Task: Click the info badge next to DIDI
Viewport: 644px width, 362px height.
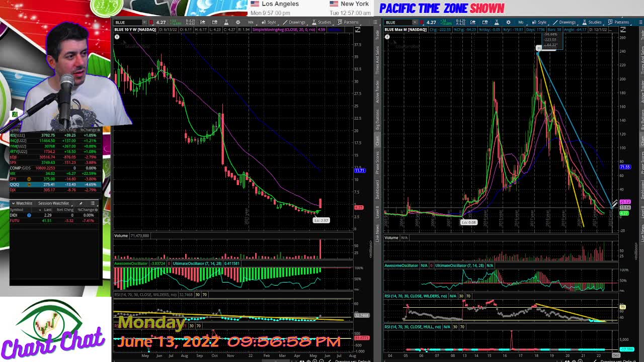Action: pos(29,215)
